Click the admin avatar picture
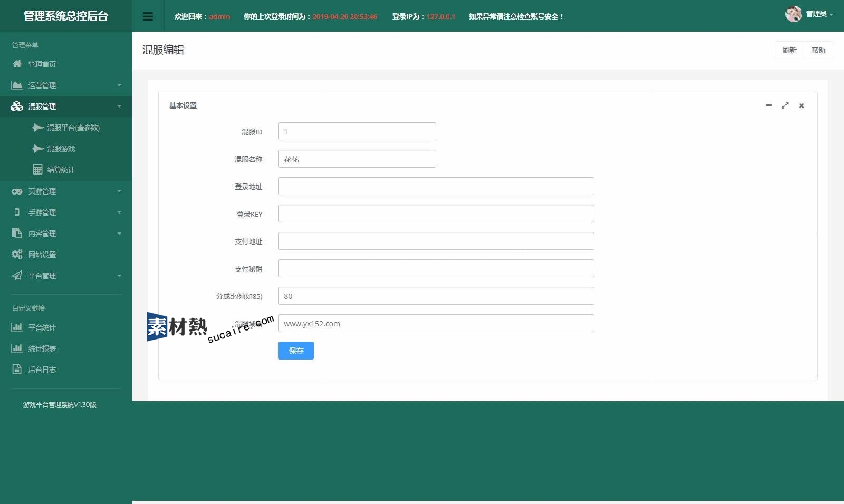The height and width of the screenshot is (504, 844). coord(793,14)
